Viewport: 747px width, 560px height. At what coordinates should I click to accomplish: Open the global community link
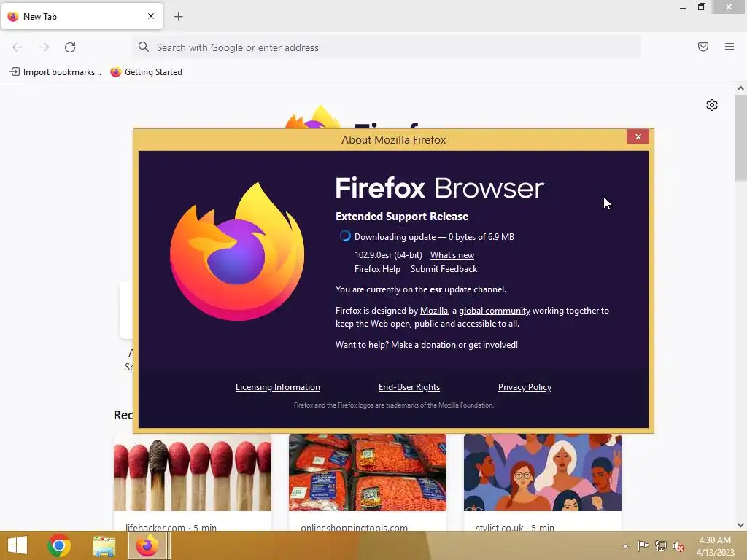tap(495, 311)
